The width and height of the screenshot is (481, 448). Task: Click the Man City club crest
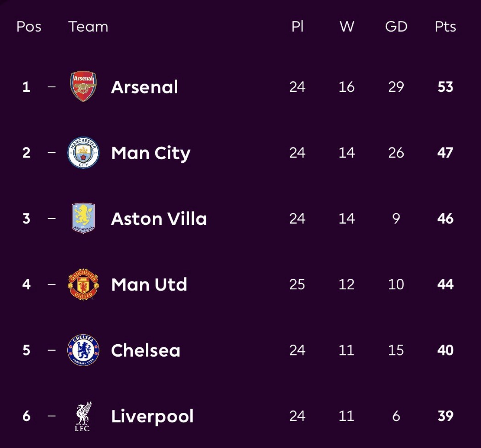click(x=83, y=153)
